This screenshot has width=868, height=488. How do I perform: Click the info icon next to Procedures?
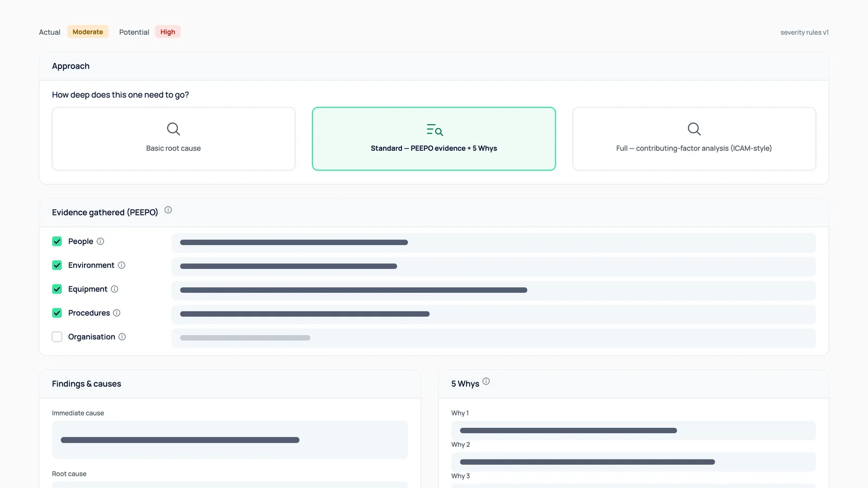[x=117, y=313]
